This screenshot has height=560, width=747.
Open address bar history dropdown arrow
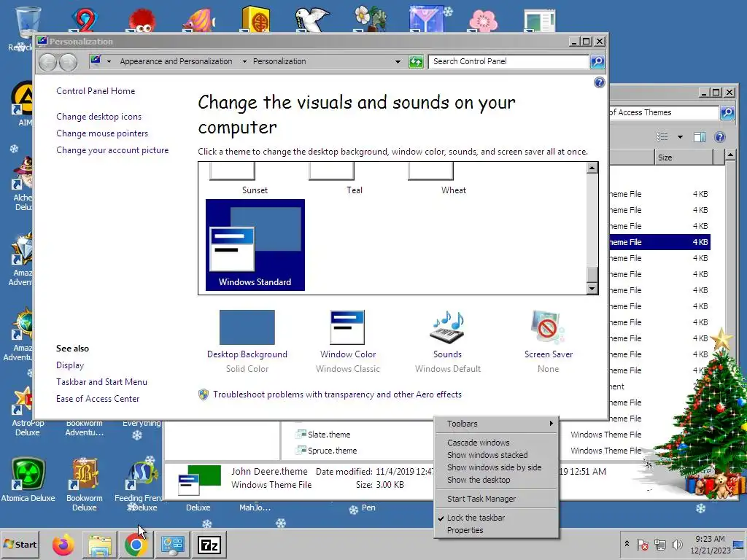398,61
